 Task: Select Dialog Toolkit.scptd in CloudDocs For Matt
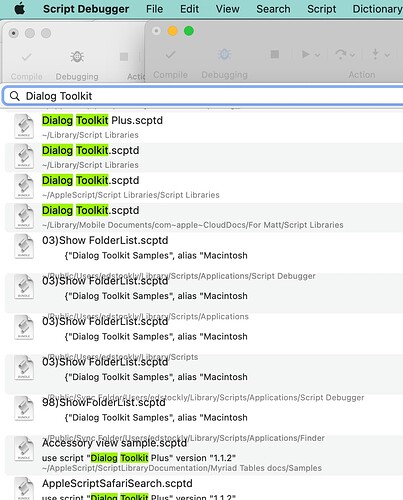point(204,217)
